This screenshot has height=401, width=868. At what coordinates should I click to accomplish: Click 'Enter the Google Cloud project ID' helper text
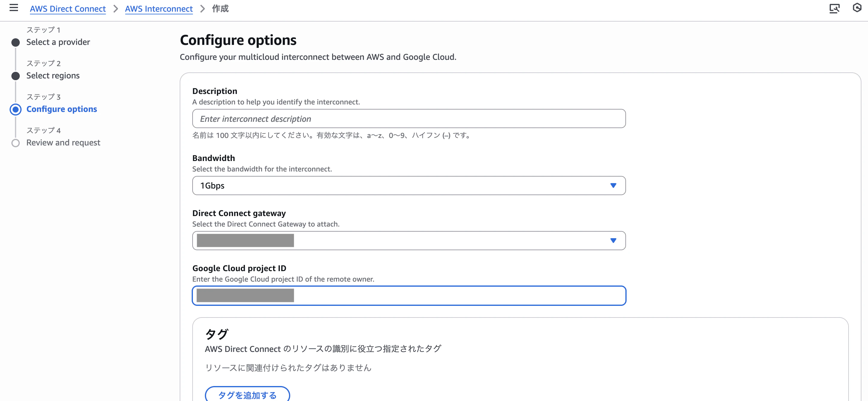tap(283, 279)
